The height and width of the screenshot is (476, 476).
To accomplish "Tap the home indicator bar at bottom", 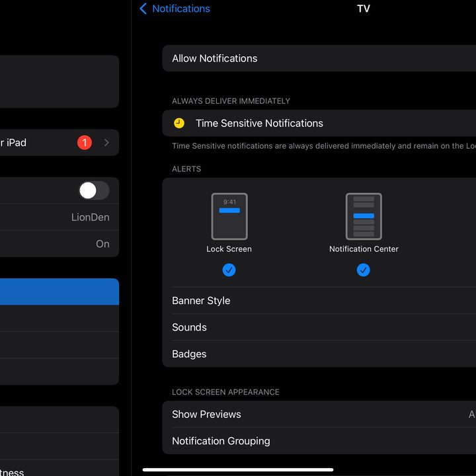I will (238, 469).
